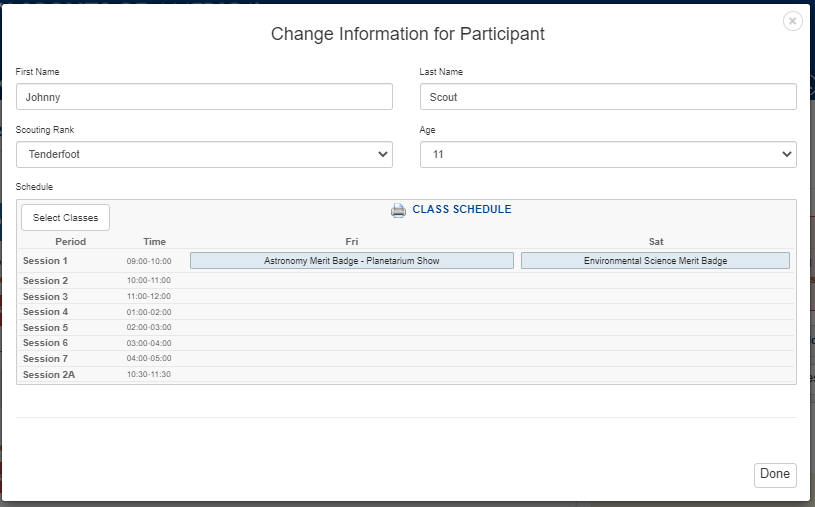Select Astronomy Merit Badge - Planetarium Show class
This screenshot has height=507, width=815.
point(351,261)
